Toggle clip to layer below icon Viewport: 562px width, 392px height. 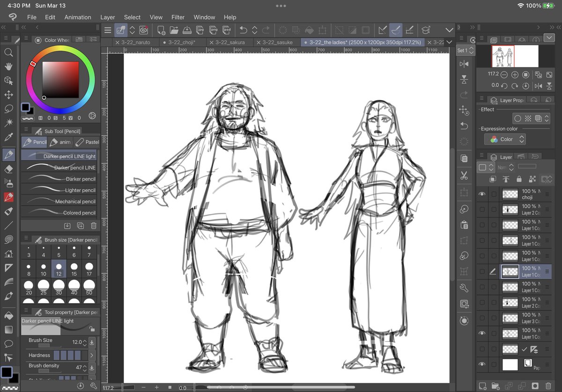click(x=493, y=179)
